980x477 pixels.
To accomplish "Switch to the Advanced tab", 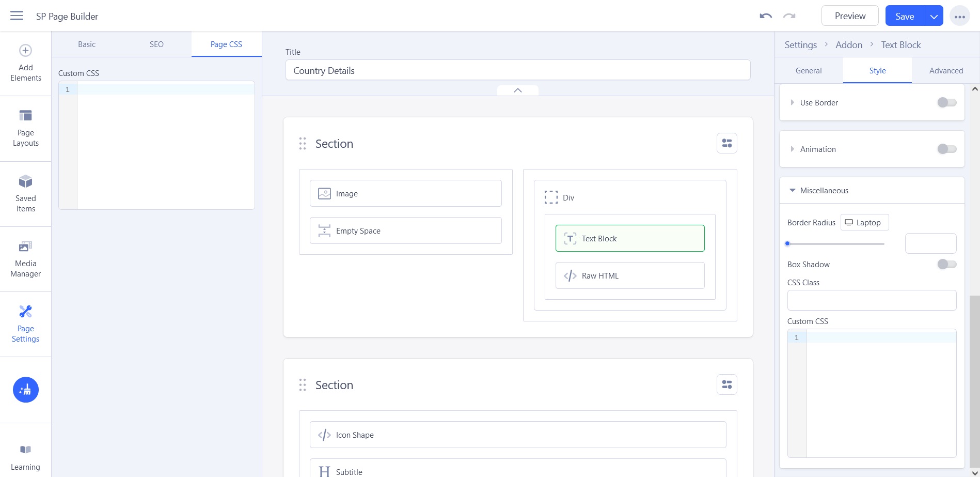I will 946,71.
